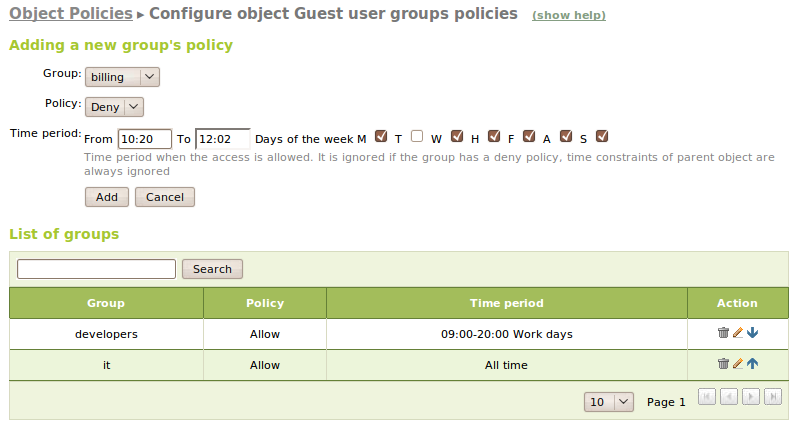Jump to the last page
Viewport: 802px width, 432px height.
coord(773,397)
